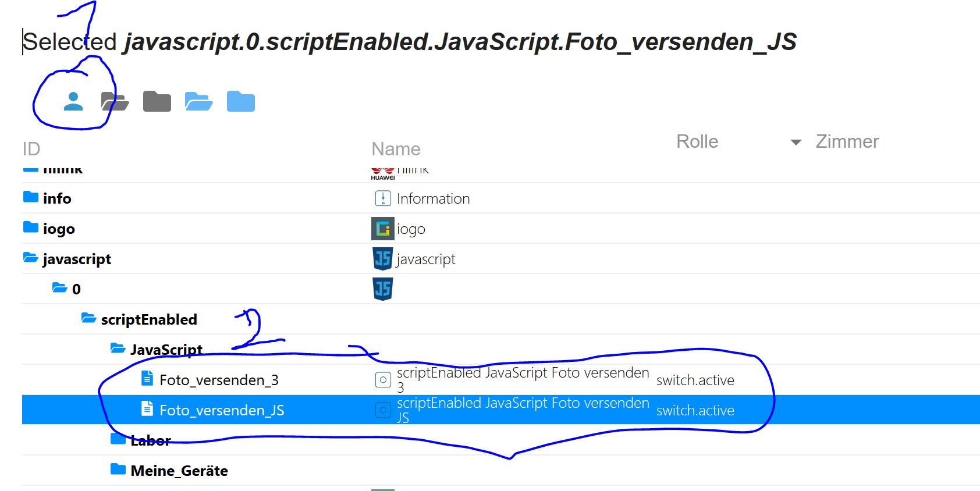The height and width of the screenshot is (491, 980).
Task: Click the blue open-folder toolbar icon
Action: pyautogui.click(x=198, y=101)
